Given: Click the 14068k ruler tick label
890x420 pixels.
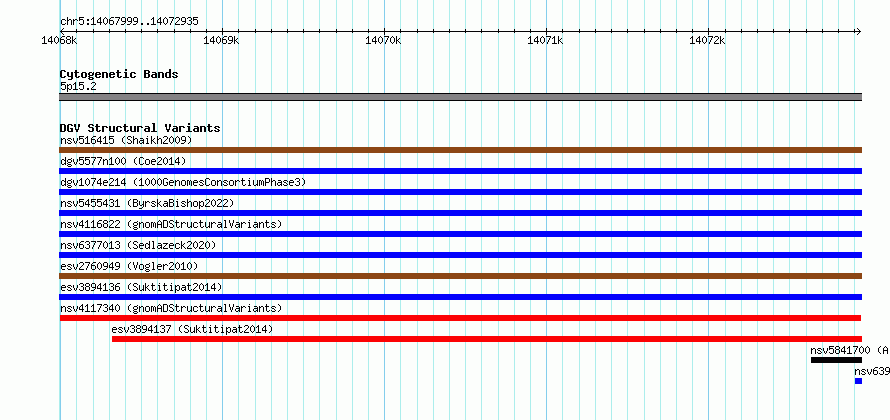Looking at the screenshot, I should (60, 40).
